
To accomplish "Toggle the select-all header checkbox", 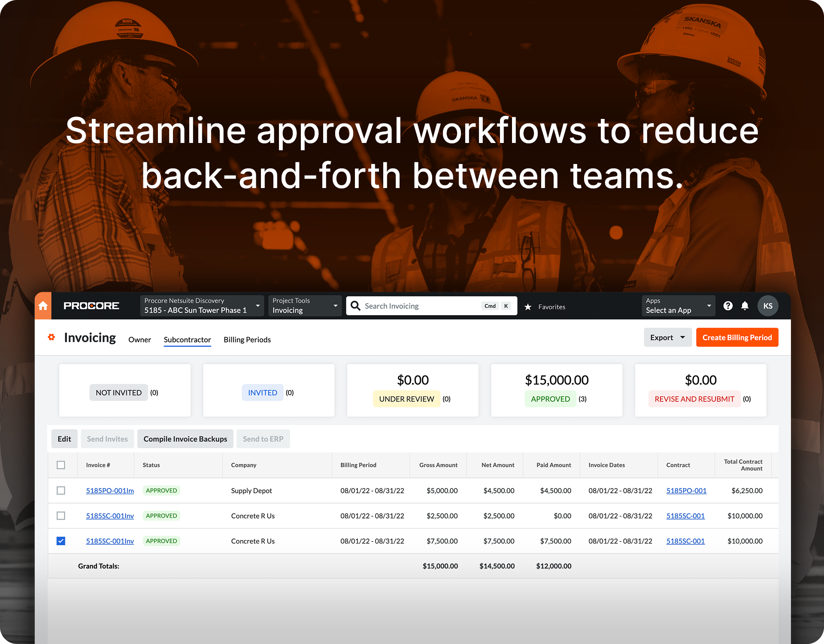I will (61, 465).
